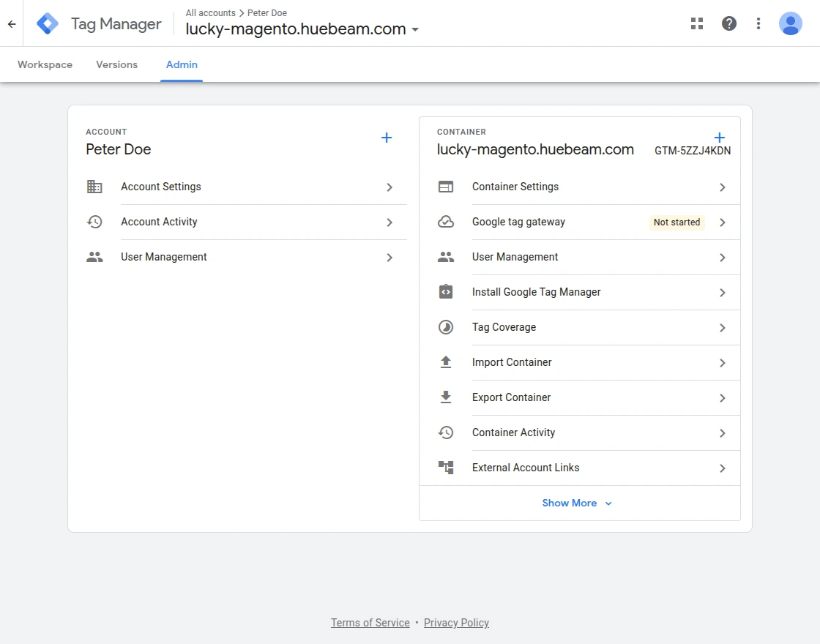Click the Peter Doe account name heading
The height and width of the screenshot is (644, 820).
tap(118, 149)
